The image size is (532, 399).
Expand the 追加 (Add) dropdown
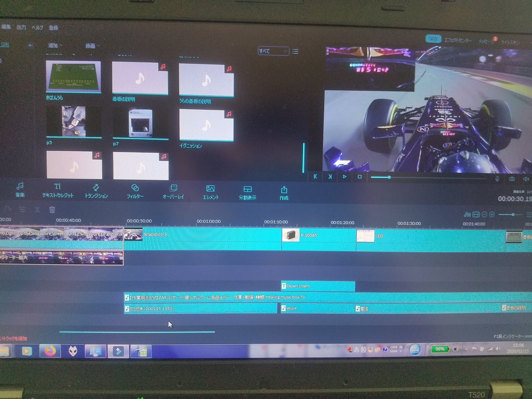pos(55,46)
